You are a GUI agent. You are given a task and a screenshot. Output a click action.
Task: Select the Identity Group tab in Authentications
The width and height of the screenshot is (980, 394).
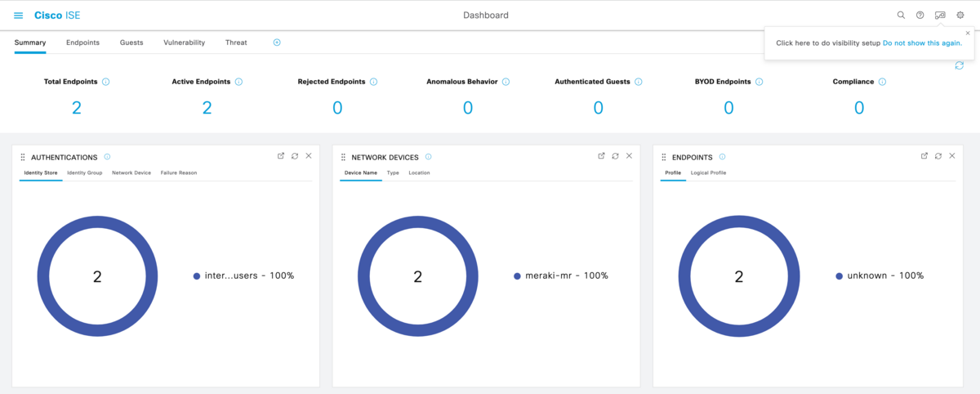tap(84, 173)
